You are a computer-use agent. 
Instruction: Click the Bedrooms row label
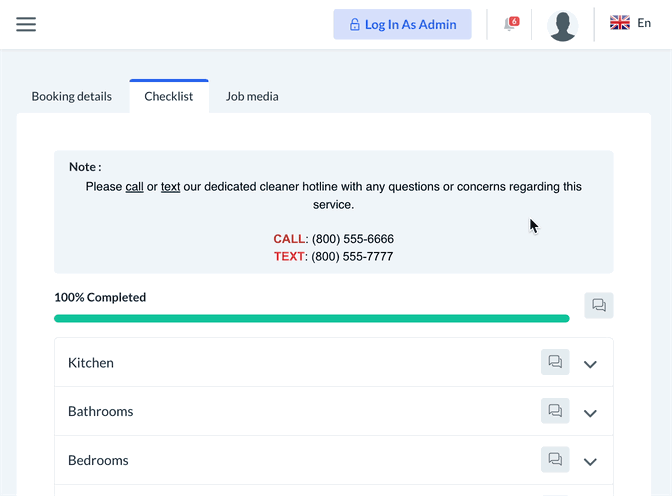click(98, 460)
